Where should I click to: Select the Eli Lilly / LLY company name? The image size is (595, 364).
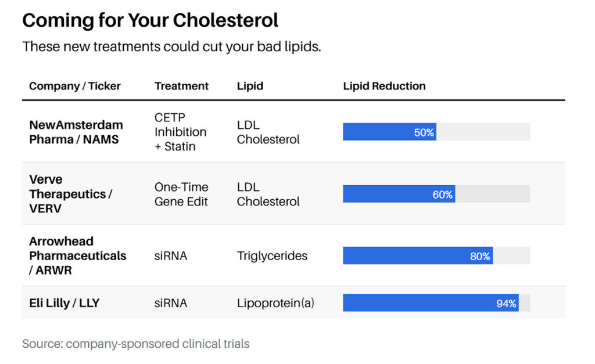(x=64, y=302)
